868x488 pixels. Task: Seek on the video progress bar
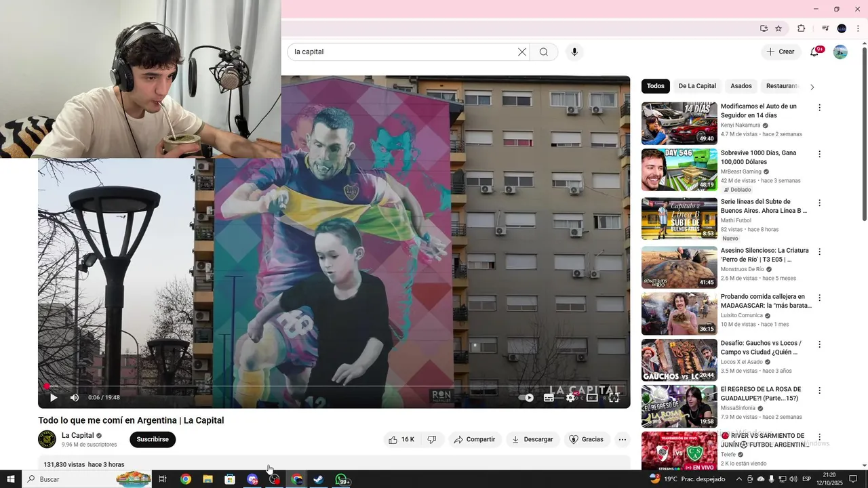(334, 386)
